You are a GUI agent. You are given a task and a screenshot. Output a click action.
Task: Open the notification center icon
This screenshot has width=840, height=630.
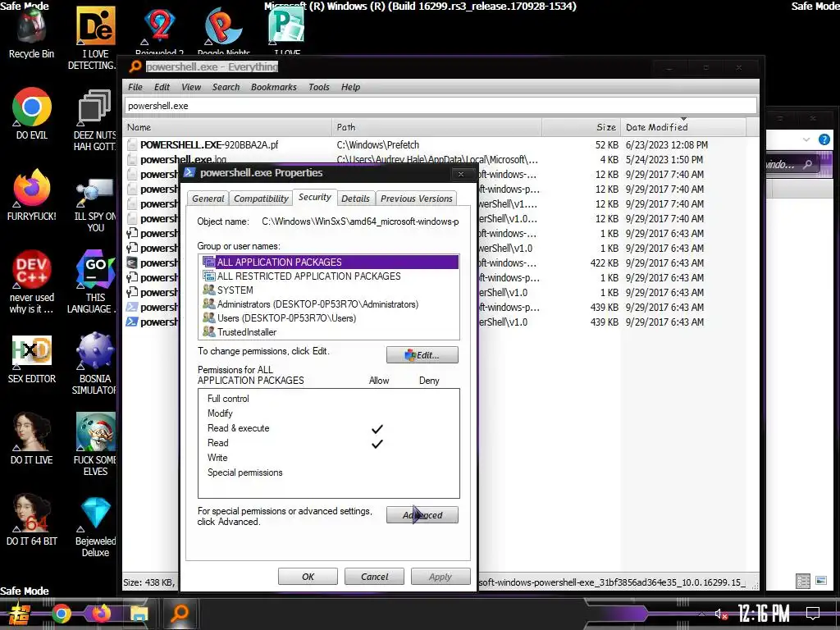click(813, 613)
